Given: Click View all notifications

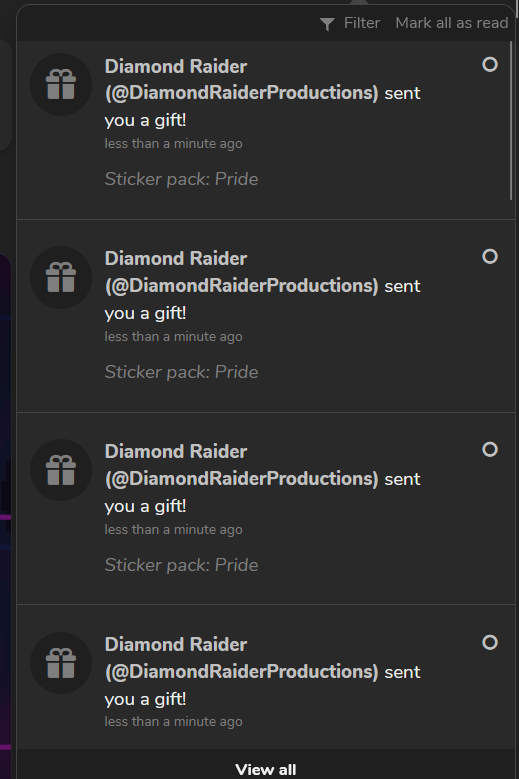Looking at the screenshot, I should tap(266, 769).
